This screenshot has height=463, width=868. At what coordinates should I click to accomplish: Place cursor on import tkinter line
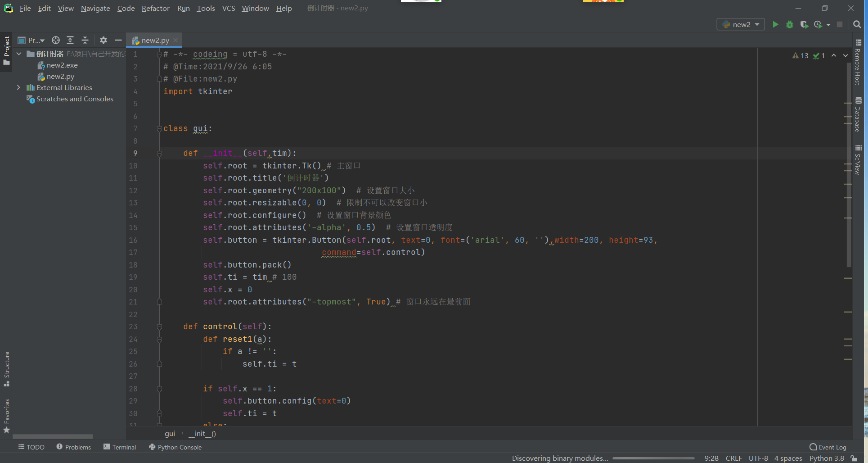tap(198, 91)
